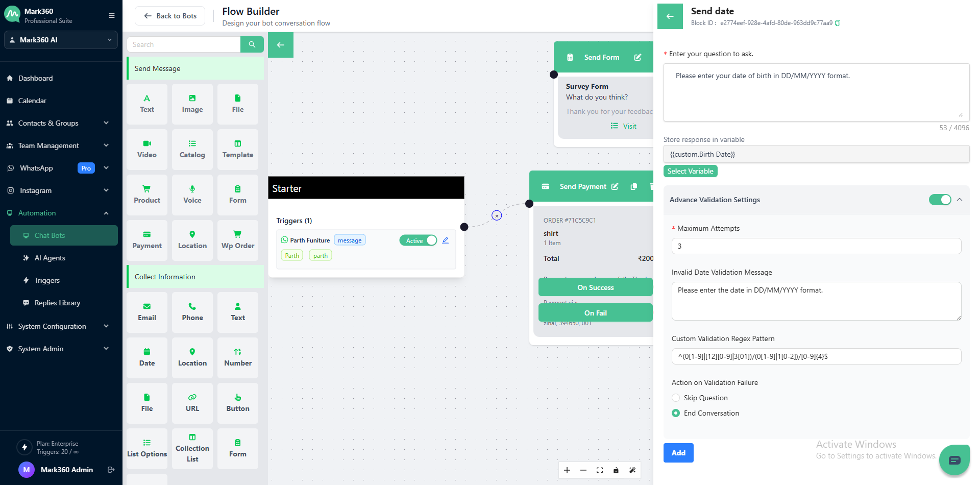Add a Voice message block
This screenshot has height=485, width=980.
192,195
